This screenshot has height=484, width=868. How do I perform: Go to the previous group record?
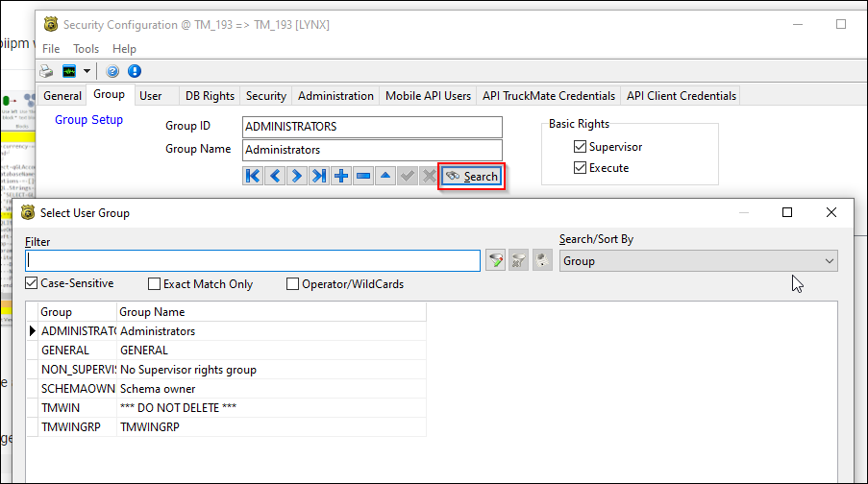point(275,177)
